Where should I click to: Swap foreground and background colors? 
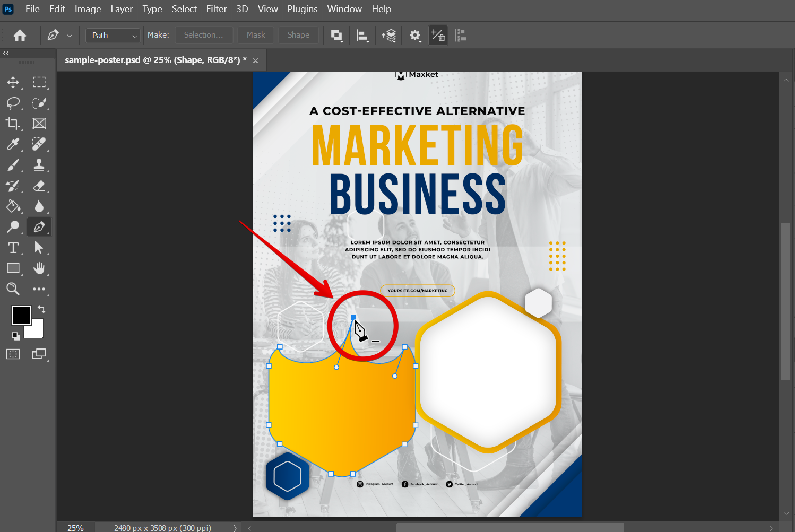(41, 309)
